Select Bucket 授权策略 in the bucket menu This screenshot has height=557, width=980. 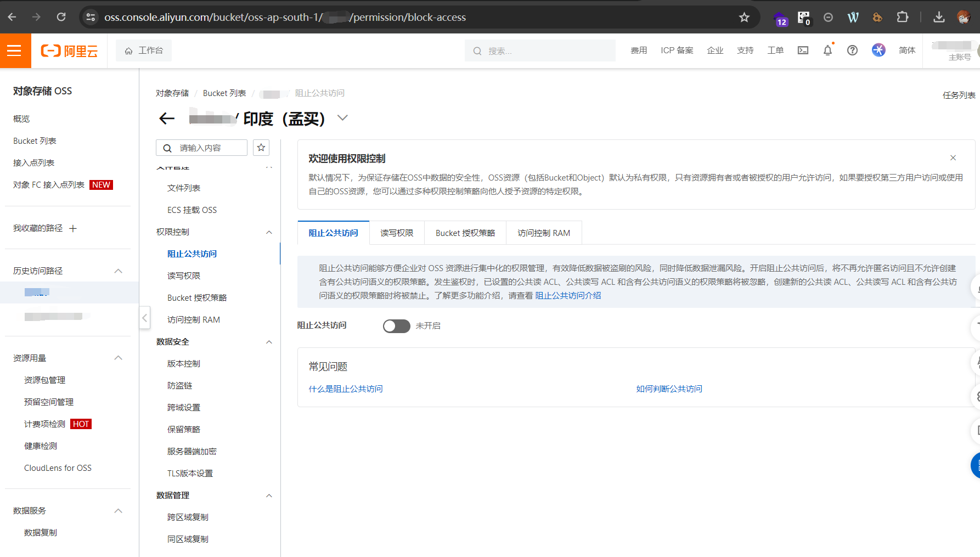point(197,297)
